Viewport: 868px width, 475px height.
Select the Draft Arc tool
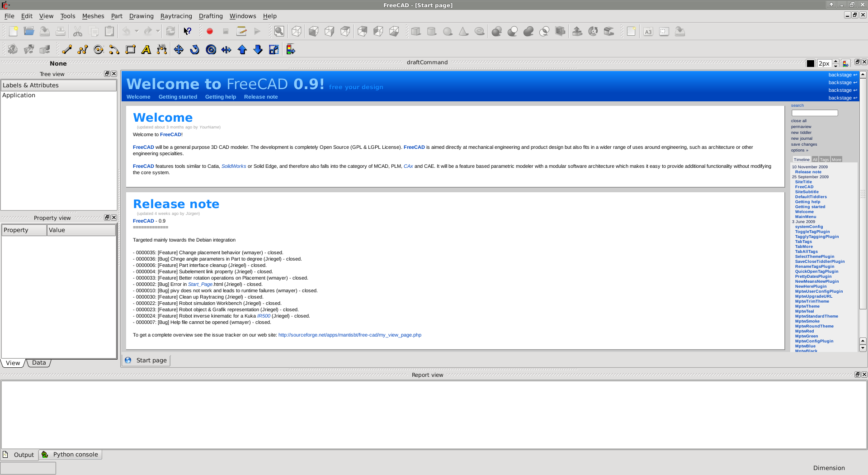coord(114,49)
